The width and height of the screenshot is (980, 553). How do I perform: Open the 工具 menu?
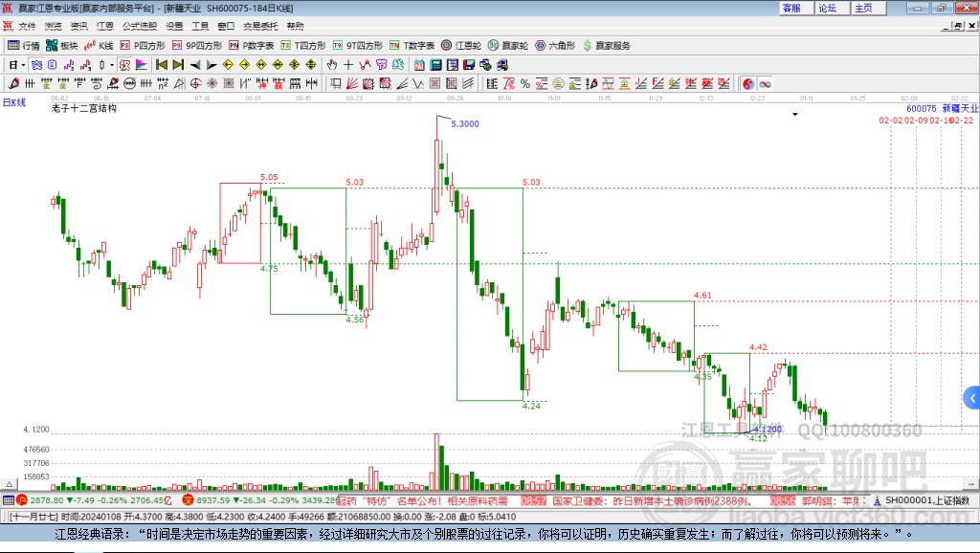(200, 26)
